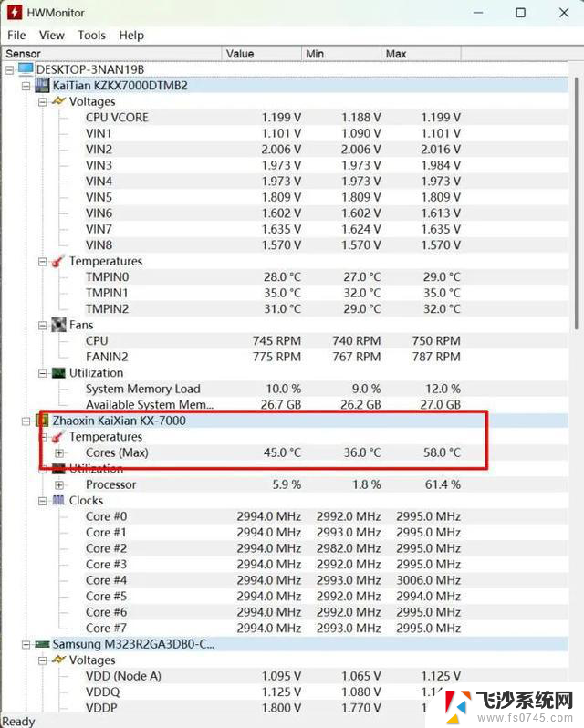Click the HWMonitor app icon in title bar
584x728 pixels.
pyautogui.click(x=15, y=12)
